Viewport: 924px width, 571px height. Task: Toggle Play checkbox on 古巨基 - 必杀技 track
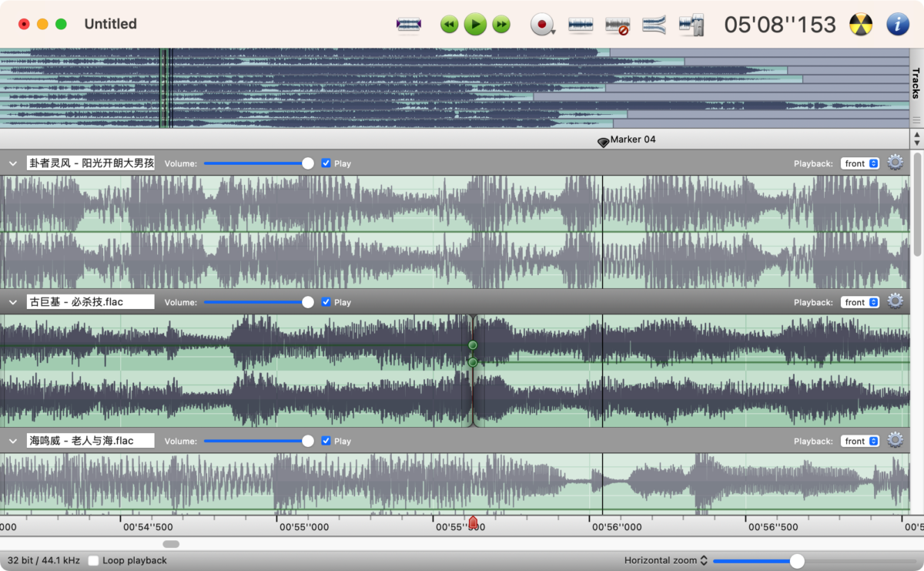326,302
